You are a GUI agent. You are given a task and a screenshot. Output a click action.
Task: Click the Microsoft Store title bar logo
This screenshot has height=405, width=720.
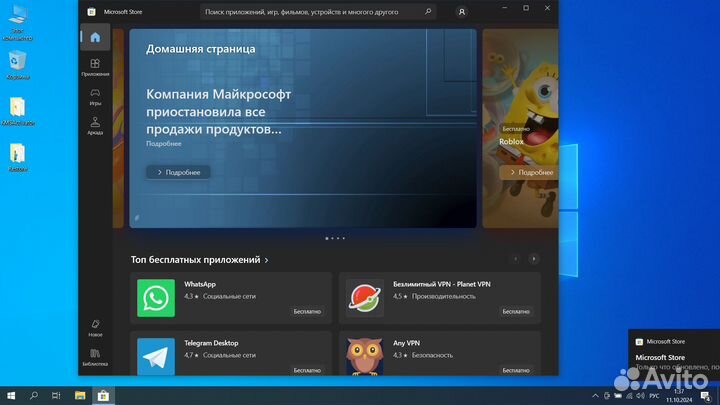[x=91, y=12]
